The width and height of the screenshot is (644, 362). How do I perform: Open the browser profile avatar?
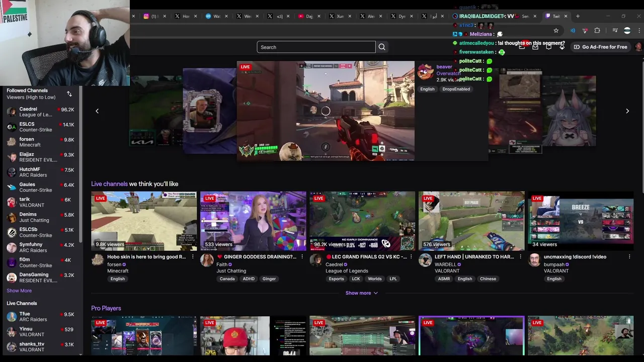[x=627, y=31]
